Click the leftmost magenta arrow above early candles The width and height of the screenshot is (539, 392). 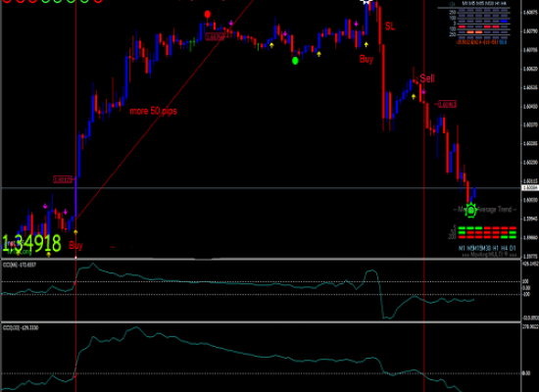pyautogui.click(x=45, y=207)
